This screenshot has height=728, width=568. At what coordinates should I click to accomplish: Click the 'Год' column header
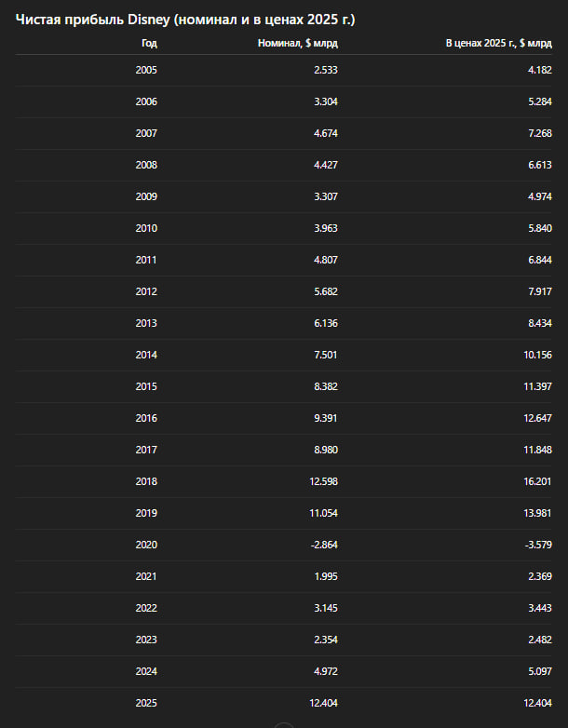click(x=149, y=43)
